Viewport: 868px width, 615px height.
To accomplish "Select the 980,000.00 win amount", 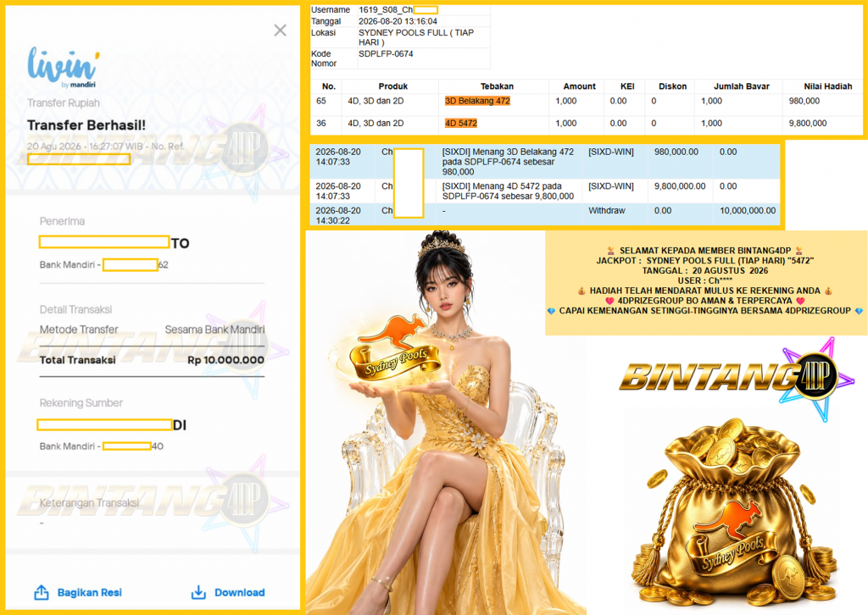I will click(676, 152).
